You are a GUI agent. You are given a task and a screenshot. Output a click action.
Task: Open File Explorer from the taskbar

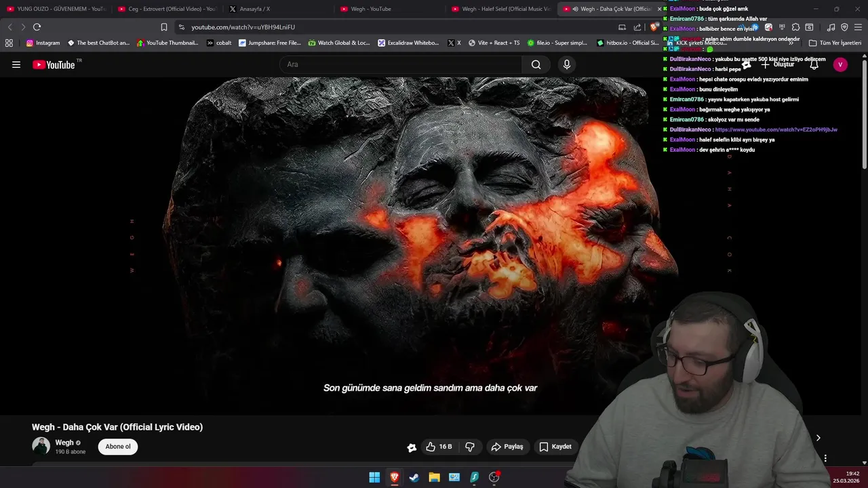click(x=434, y=477)
